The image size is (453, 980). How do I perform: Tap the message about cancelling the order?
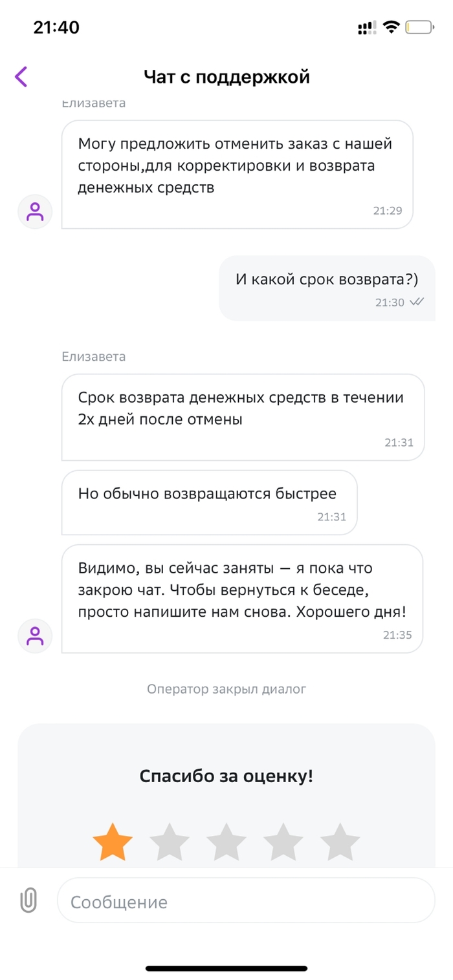click(x=237, y=174)
